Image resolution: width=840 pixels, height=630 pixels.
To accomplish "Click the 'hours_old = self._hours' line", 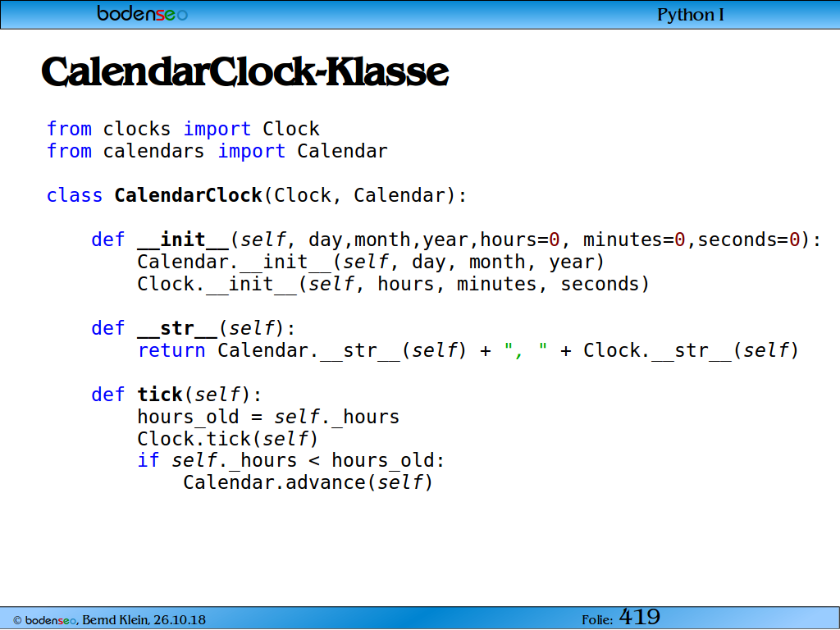I will point(268,417).
